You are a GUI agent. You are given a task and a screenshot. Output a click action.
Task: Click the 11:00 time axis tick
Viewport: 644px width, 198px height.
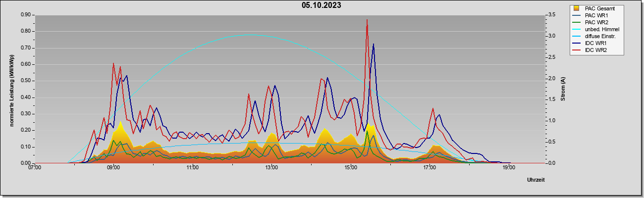click(x=193, y=168)
